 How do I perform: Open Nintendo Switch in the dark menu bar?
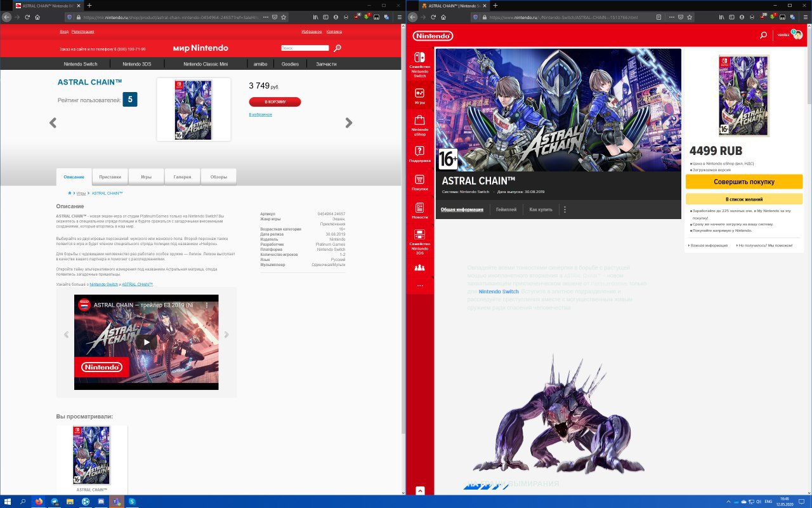pos(81,64)
